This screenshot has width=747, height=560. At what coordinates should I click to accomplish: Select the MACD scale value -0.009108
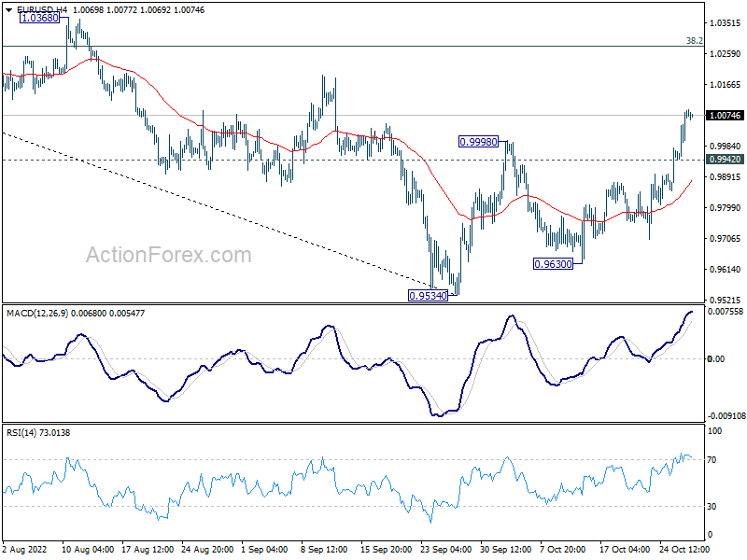coord(726,416)
